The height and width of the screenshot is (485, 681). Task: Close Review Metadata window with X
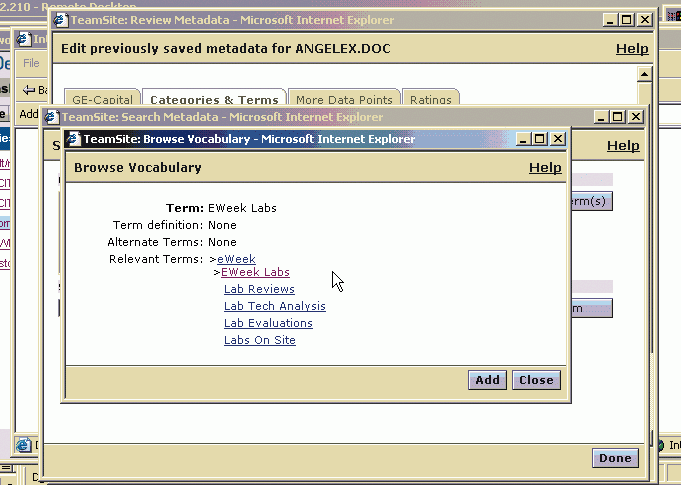point(645,20)
